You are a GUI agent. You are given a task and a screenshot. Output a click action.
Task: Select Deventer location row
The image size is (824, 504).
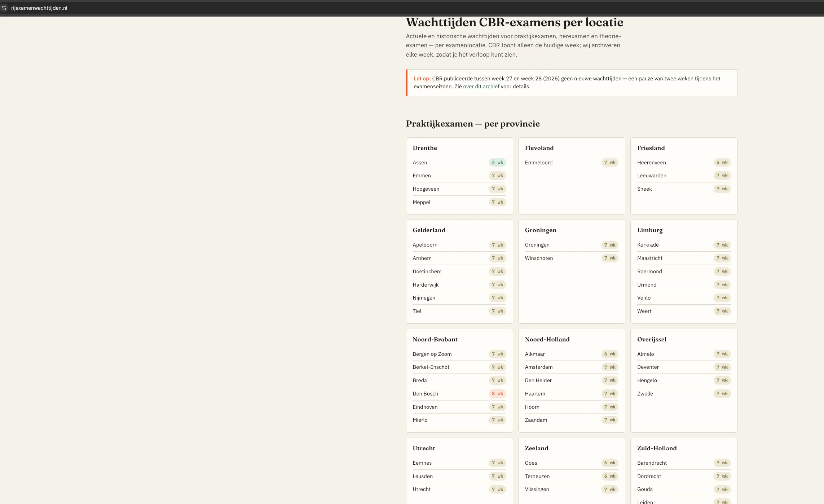[x=684, y=367]
